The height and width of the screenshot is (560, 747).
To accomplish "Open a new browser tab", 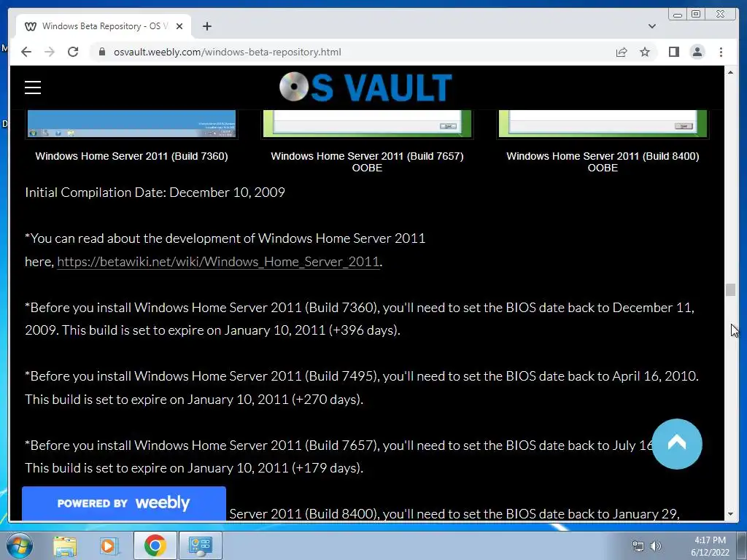I will point(206,26).
